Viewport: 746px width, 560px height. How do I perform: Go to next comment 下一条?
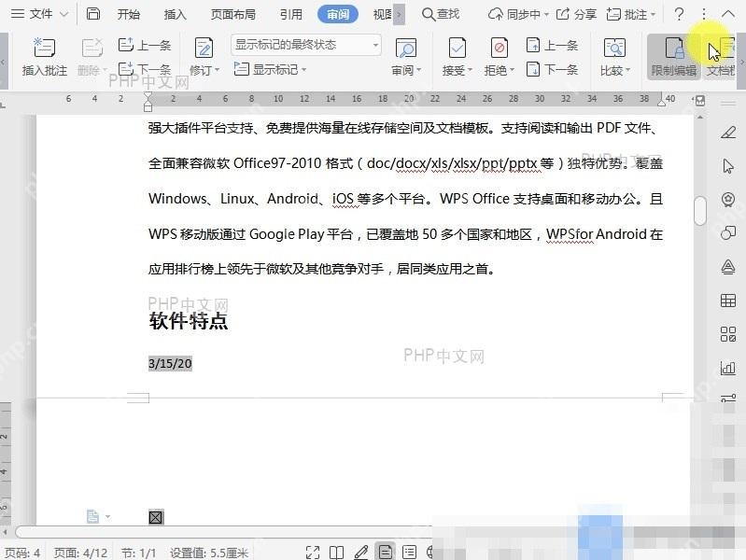144,69
